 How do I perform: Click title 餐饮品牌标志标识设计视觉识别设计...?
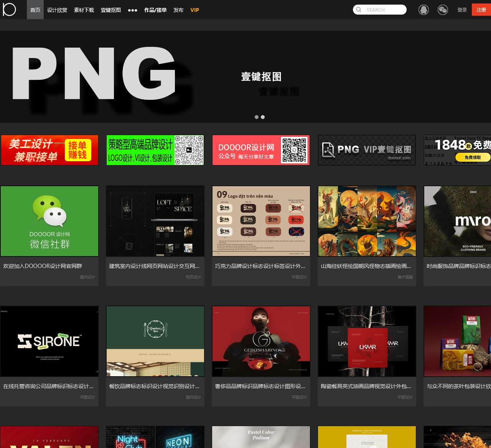pyautogui.click(x=154, y=386)
